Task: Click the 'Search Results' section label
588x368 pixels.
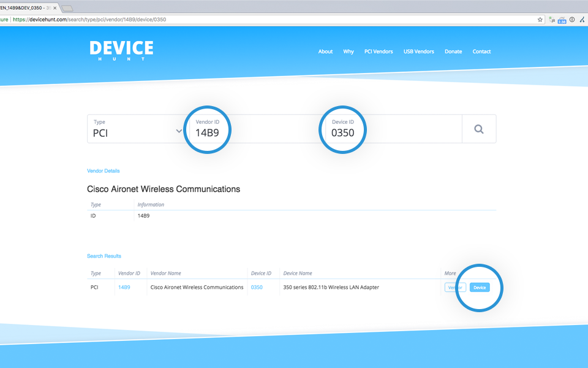Action: click(x=104, y=256)
